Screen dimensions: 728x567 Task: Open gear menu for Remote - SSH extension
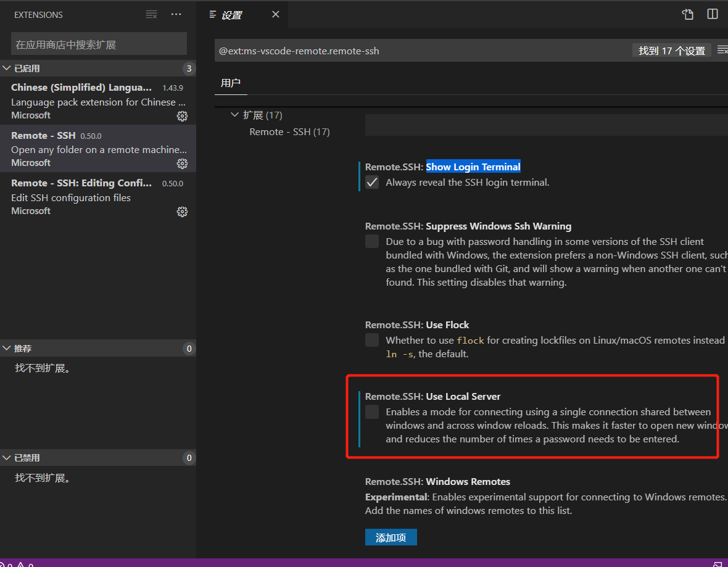coord(182,163)
